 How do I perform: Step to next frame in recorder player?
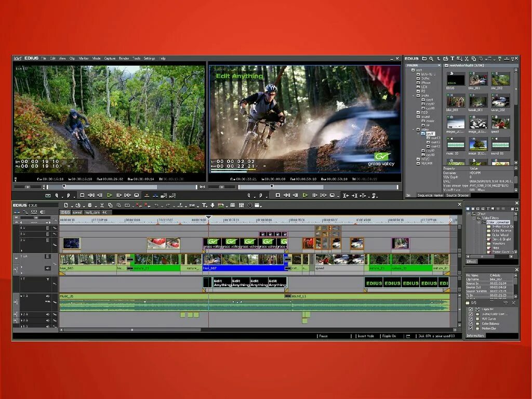click(x=314, y=195)
